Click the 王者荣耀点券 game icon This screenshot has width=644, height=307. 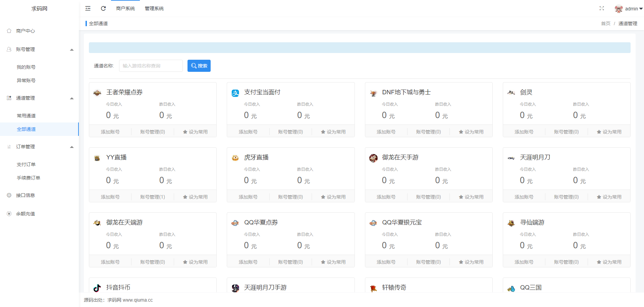(x=97, y=93)
